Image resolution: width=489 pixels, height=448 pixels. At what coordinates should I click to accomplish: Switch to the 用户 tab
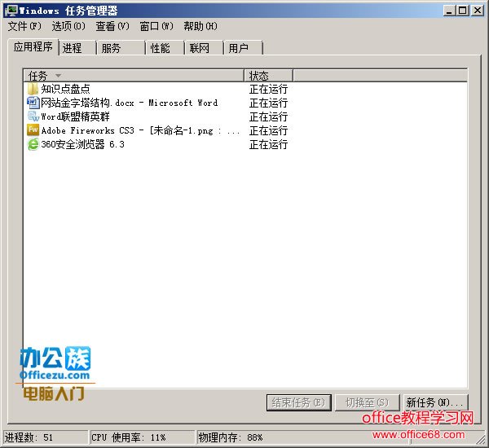[244, 48]
